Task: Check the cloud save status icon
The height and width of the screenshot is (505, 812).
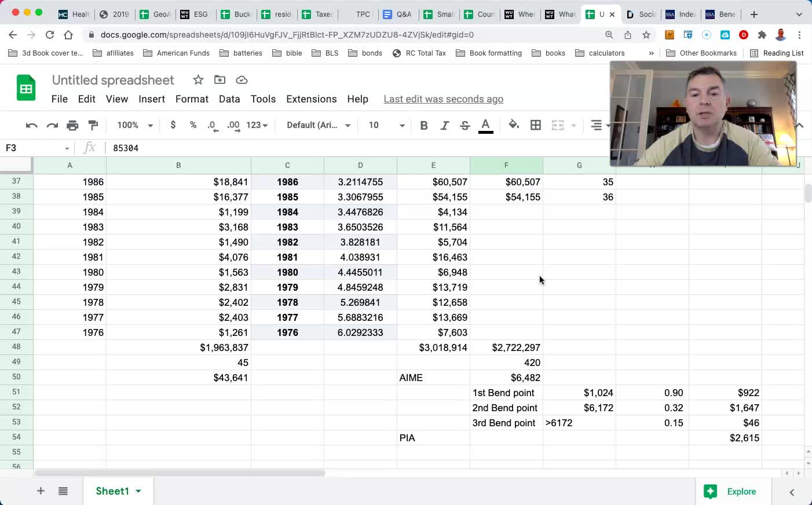Action: (242, 80)
